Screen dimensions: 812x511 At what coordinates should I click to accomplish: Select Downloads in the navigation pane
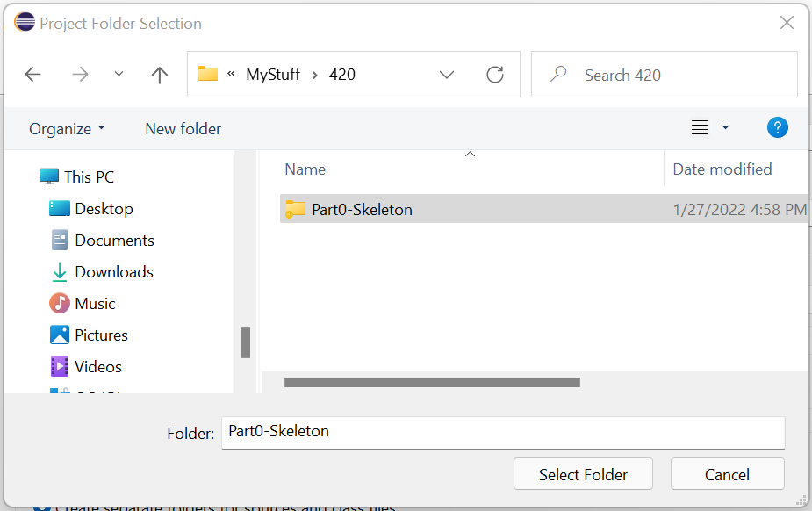click(x=113, y=272)
